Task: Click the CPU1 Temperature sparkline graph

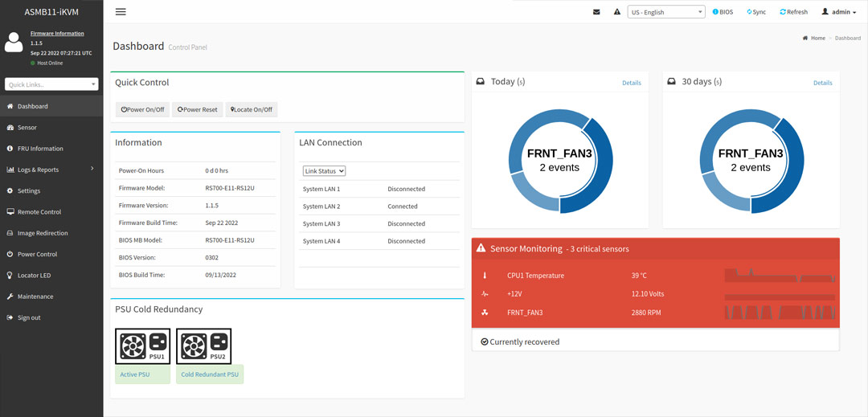Action: point(780,276)
